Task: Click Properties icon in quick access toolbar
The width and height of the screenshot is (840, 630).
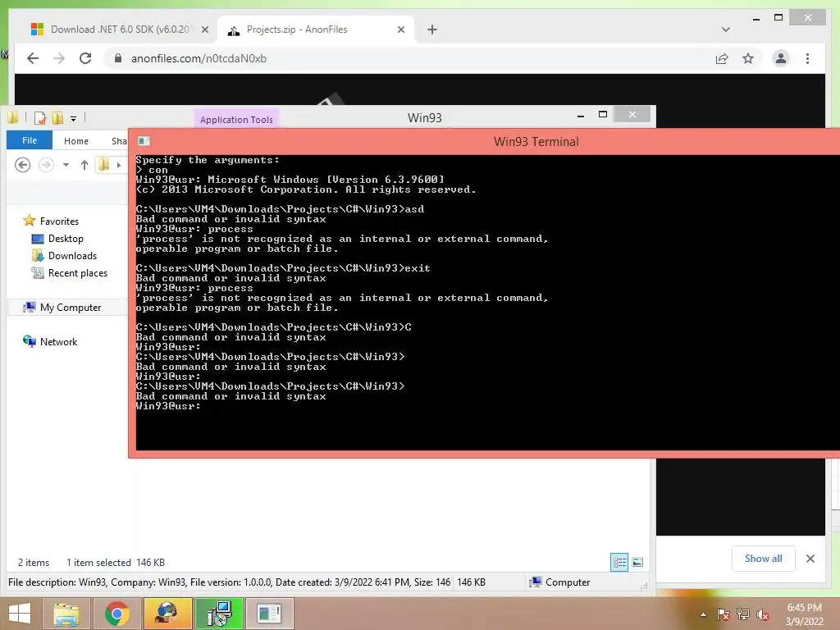Action: 39,117
